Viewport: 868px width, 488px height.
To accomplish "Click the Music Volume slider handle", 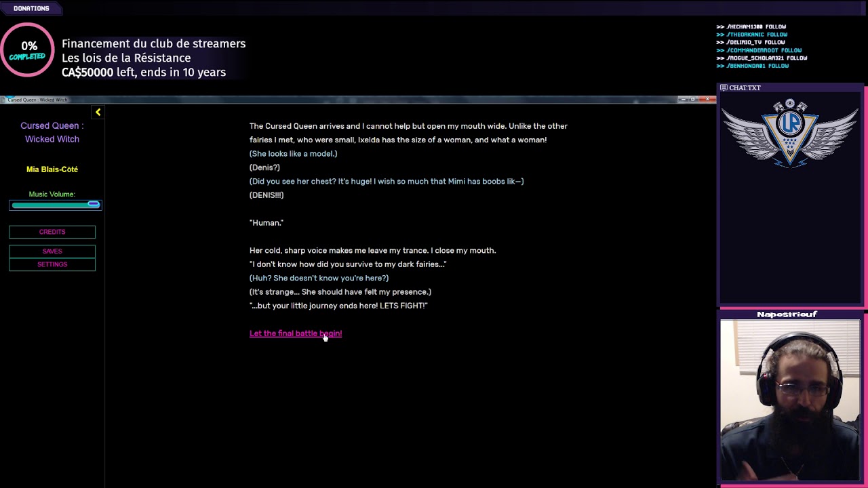I will pos(94,205).
